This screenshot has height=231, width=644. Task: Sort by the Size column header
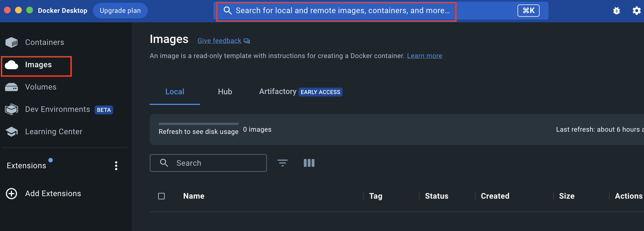pos(567,196)
